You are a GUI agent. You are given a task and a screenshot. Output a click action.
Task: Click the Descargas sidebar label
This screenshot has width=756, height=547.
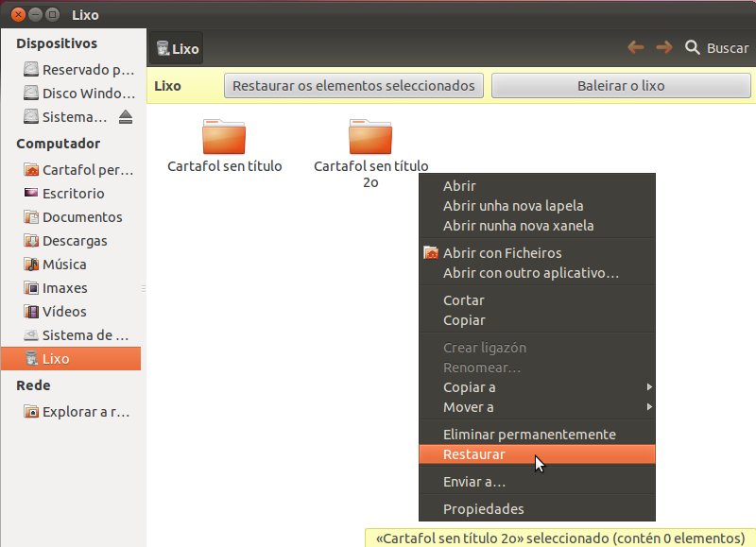75,241
